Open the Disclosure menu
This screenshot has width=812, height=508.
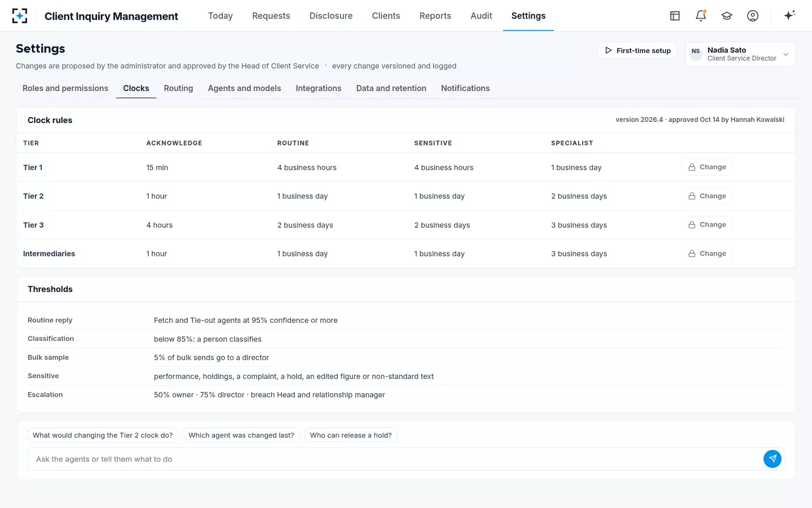[x=331, y=16]
